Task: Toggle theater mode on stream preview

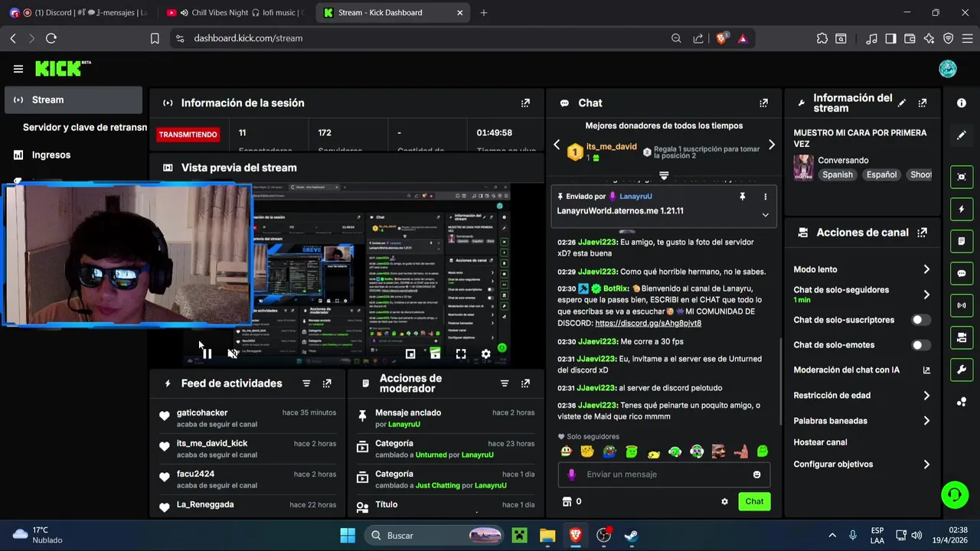Action: pyautogui.click(x=436, y=354)
